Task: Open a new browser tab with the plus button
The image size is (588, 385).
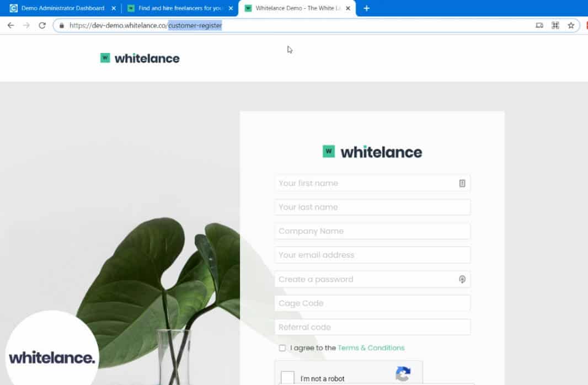Action: (366, 8)
